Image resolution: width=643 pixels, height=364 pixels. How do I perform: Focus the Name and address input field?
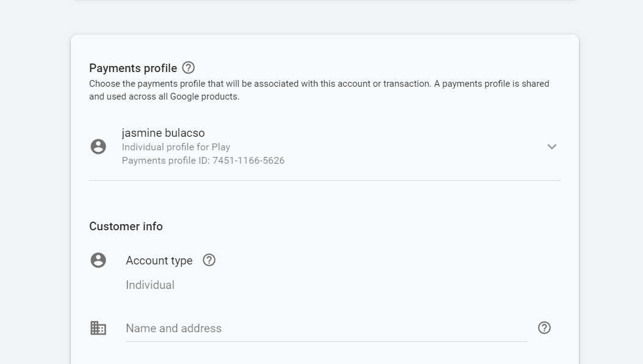point(327,329)
